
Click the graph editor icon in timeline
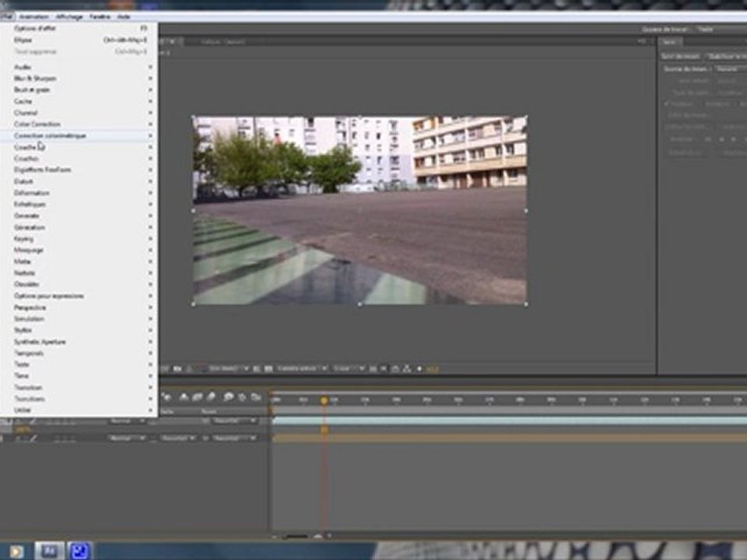click(x=256, y=397)
